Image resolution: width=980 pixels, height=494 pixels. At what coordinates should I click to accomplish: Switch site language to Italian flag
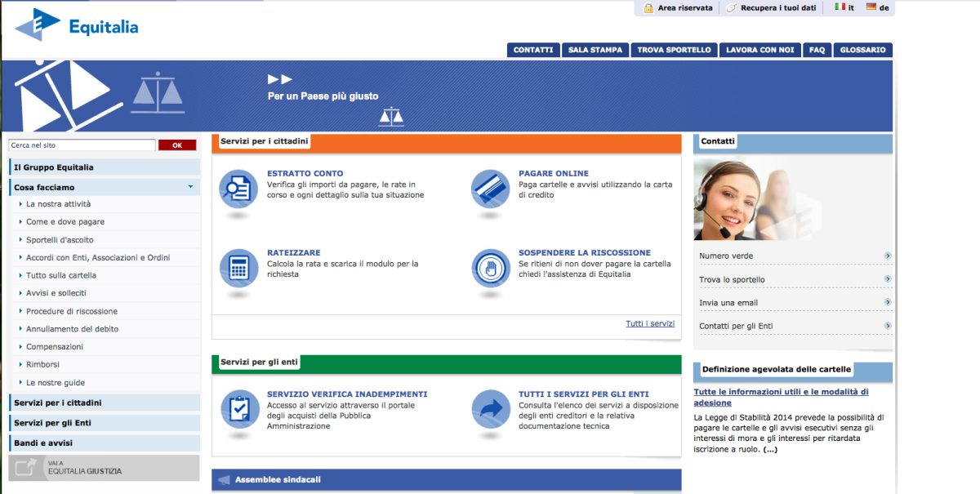point(840,7)
